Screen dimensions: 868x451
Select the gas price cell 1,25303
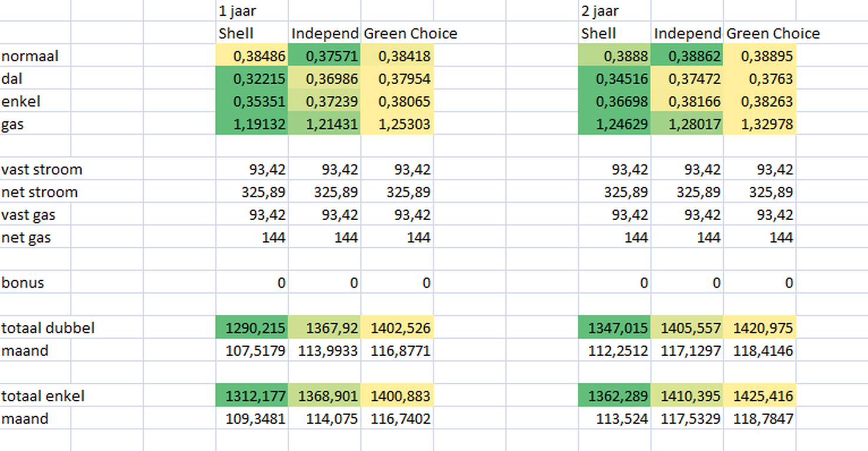397,124
